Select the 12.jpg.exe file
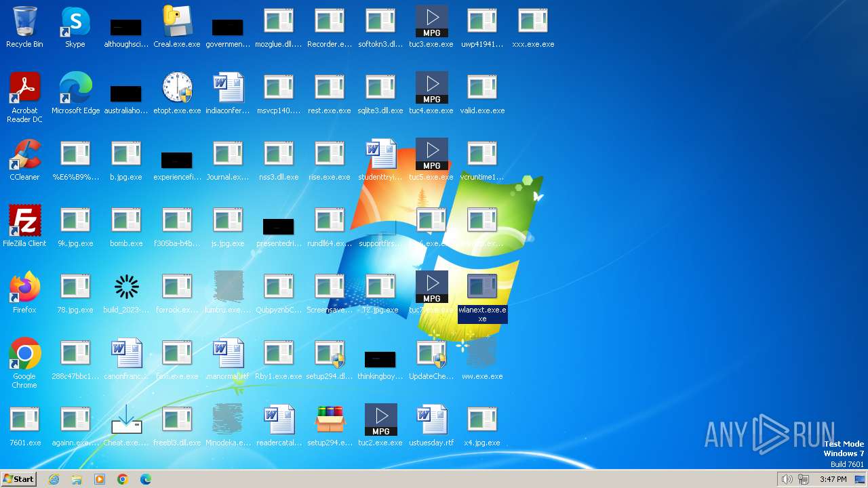The width and height of the screenshot is (868, 488). click(381, 287)
